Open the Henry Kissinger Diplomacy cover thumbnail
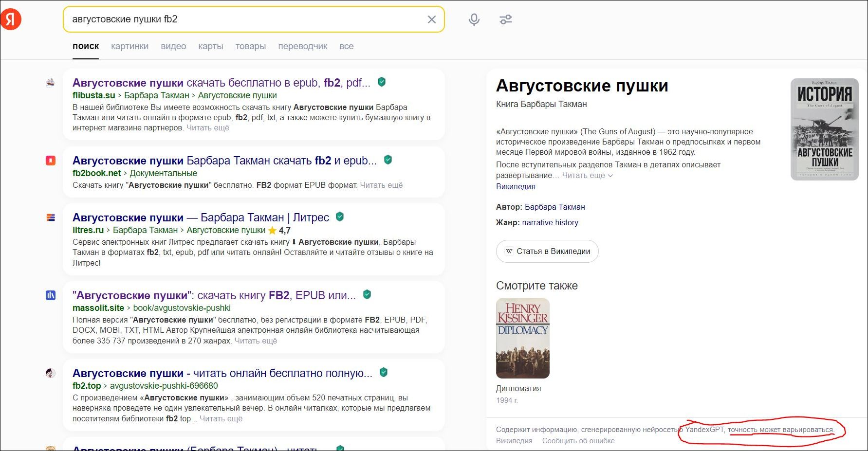This screenshot has width=868, height=451. tap(523, 338)
